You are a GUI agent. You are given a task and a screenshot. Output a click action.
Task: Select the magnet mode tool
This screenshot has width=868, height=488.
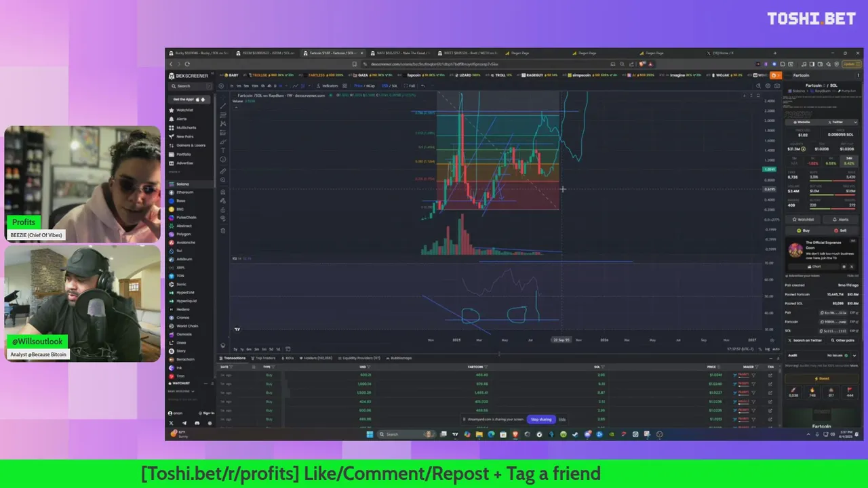point(222,192)
